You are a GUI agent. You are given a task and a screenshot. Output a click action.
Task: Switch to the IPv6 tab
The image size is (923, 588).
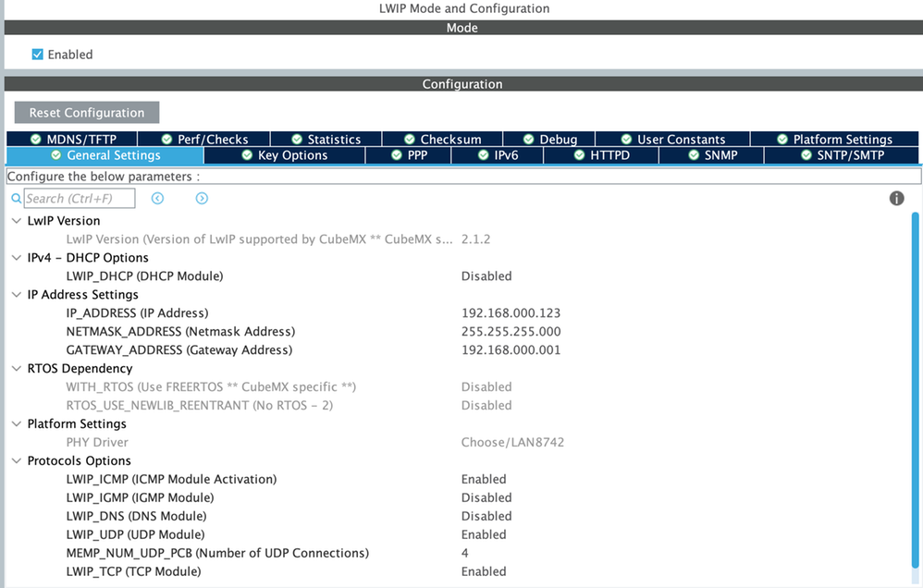(x=498, y=155)
